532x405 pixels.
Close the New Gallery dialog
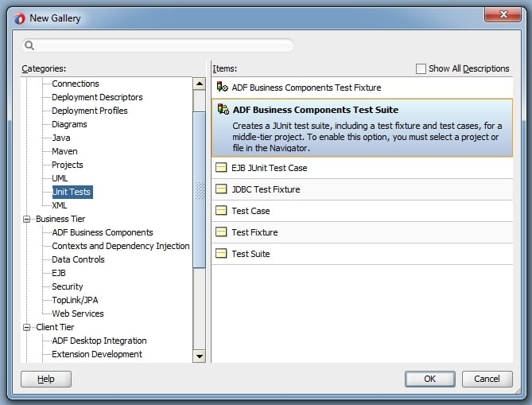pyautogui.click(x=503, y=14)
